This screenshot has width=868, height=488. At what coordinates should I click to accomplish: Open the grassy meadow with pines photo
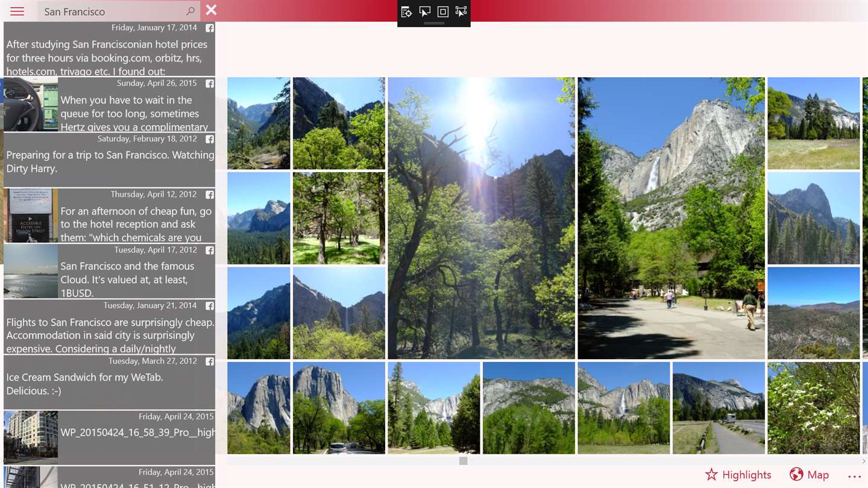click(x=814, y=123)
